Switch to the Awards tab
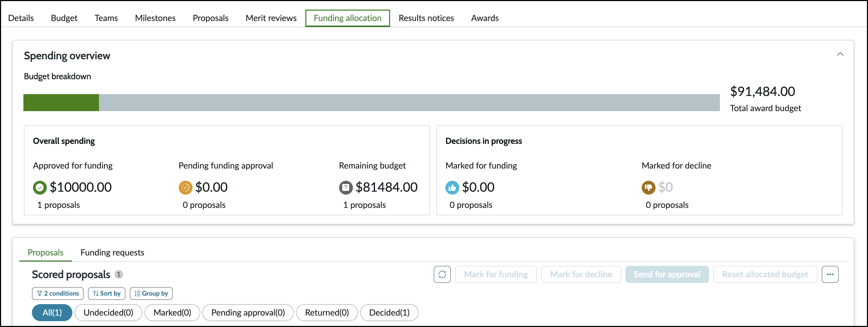 pos(485,18)
